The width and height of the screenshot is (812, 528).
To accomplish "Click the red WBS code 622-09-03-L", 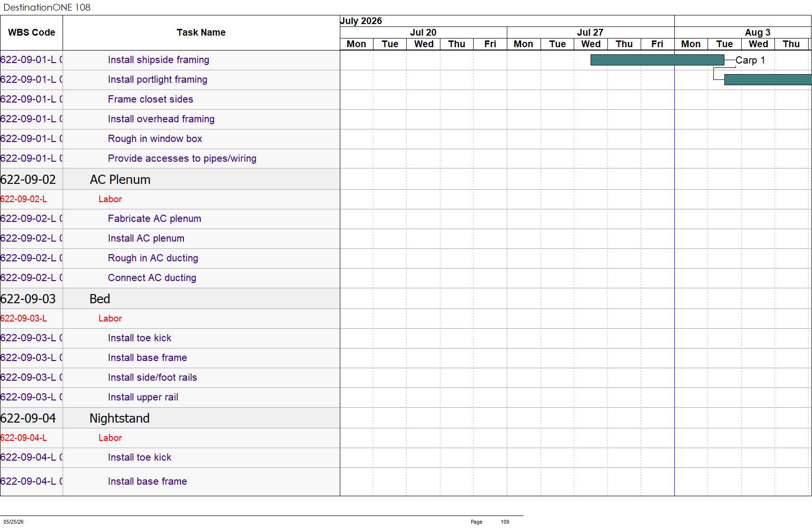I will 24,318.
